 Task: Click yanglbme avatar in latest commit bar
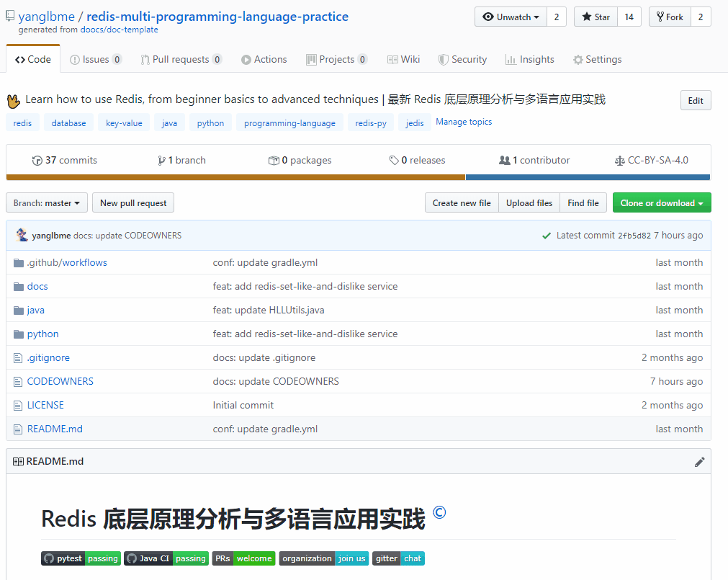coord(22,235)
